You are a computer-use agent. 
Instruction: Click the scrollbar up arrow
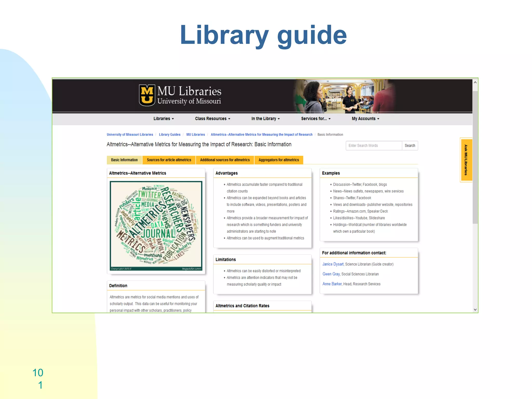point(475,82)
